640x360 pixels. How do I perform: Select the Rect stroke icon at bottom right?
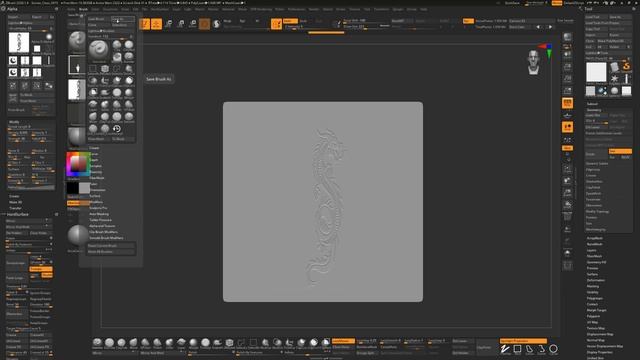click(517, 349)
